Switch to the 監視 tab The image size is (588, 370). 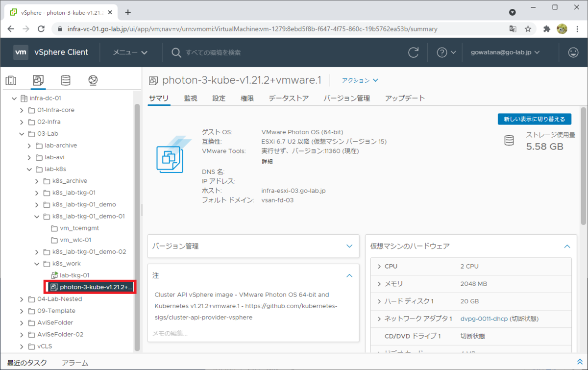click(x=191, y=98)
